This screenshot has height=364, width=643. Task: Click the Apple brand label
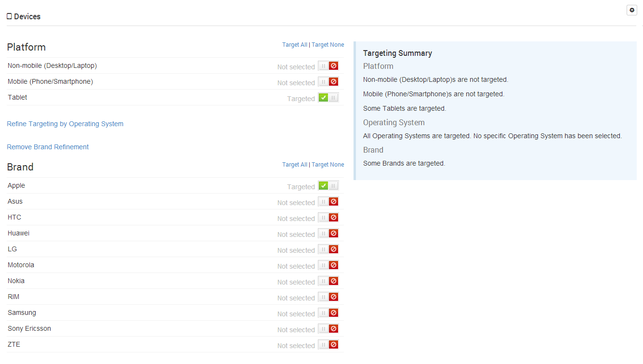tap(16, 185)
